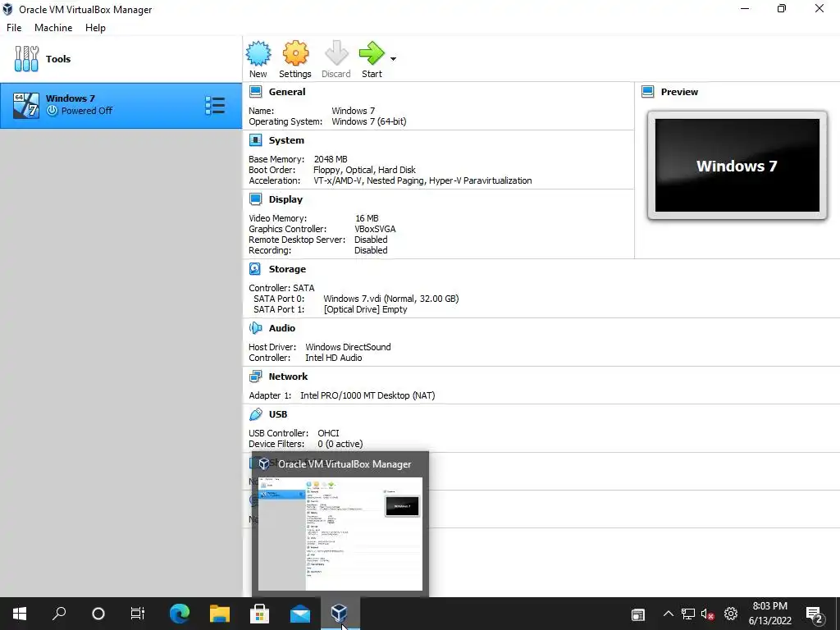The width and height of the screenshot is (840, 630).
Task: Click the VBoxSVGA graphics controller value
Action: (375, 229)
